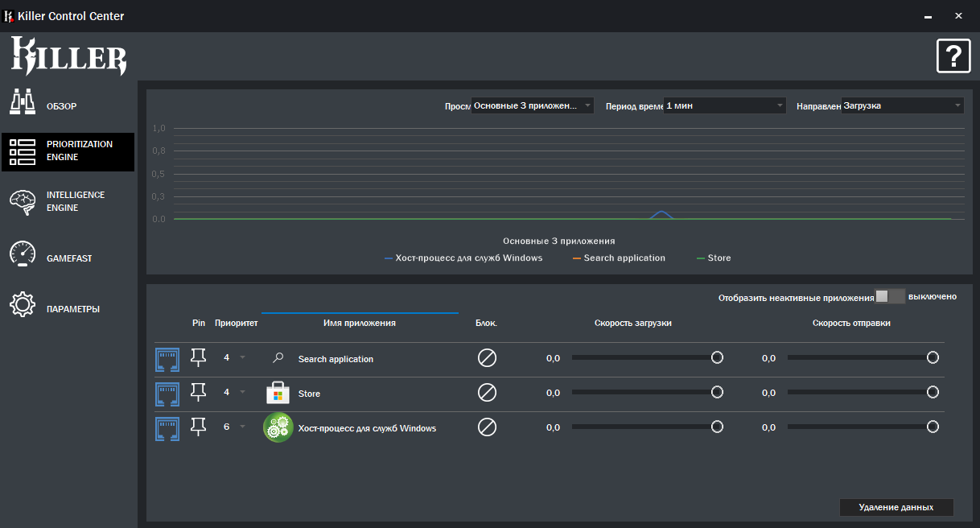Pin the Store application
This screenshot has height=528, width=980.
[198, 393]
